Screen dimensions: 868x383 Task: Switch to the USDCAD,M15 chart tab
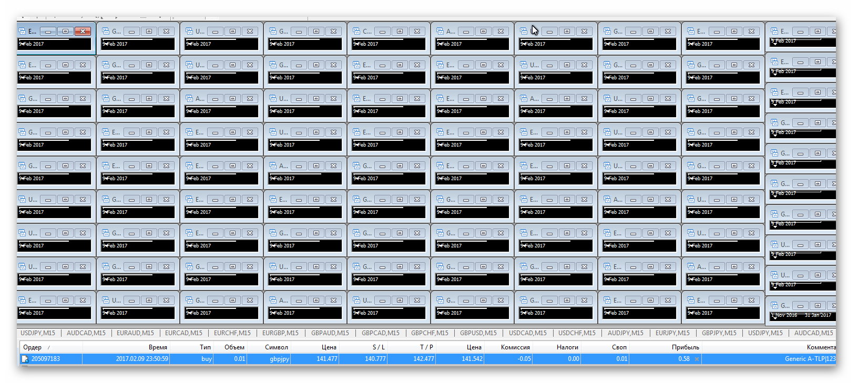click(527, 333)
